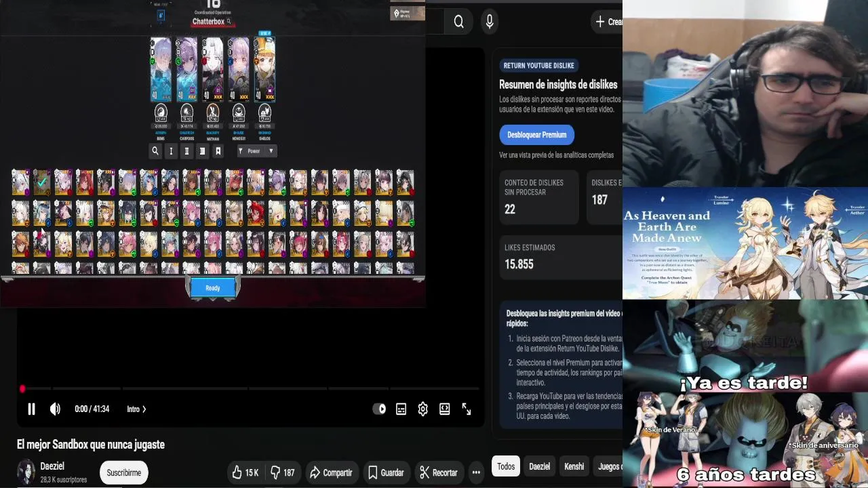Screen dimensions: 868x488
Task: Click '28,3 K suscriptores' text
Action: tap(64, 479)
